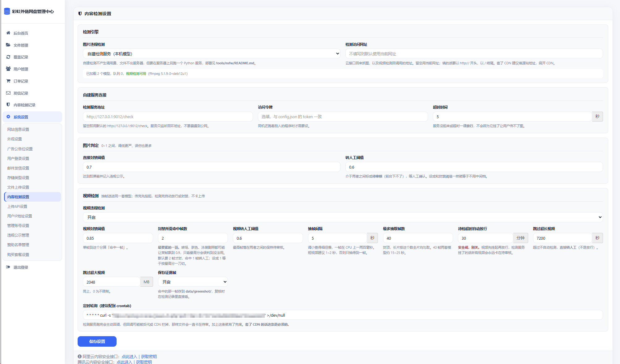Click the 封禁所需命中帧数 field showing 2
Screen dimensions: 620x364
[x=193, y=238]
